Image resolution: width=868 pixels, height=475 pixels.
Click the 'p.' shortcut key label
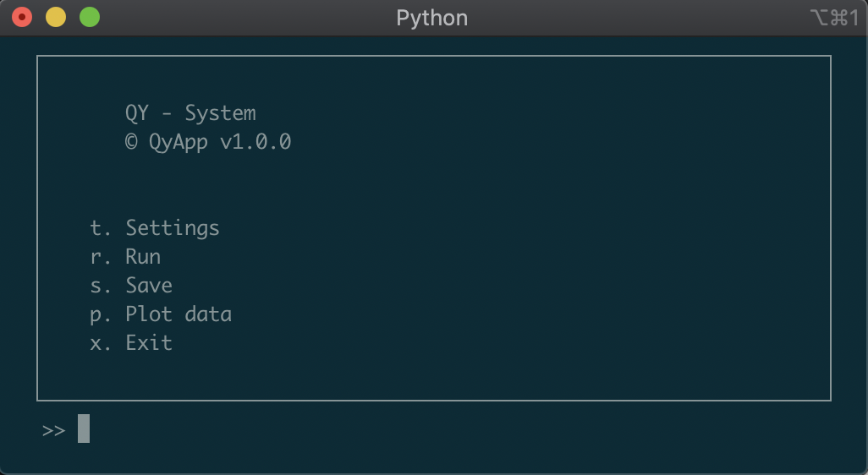click(x=100, y=316)
